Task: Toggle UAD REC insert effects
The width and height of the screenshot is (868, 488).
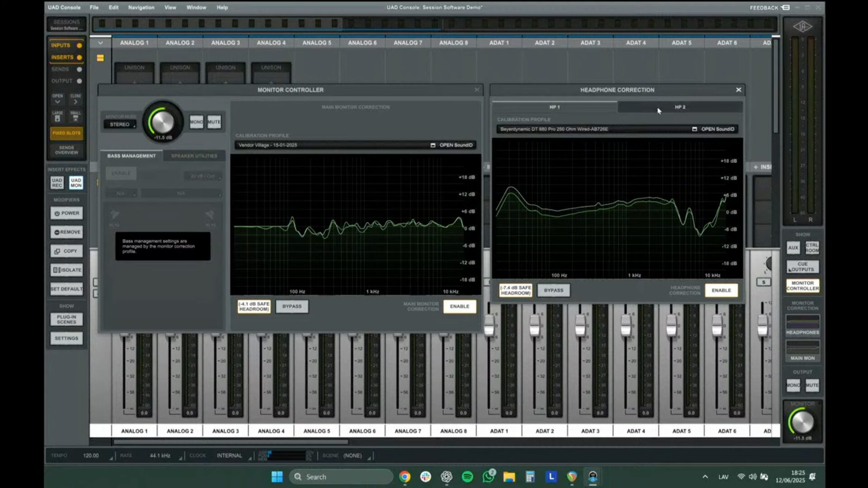Action: point(57,183)
